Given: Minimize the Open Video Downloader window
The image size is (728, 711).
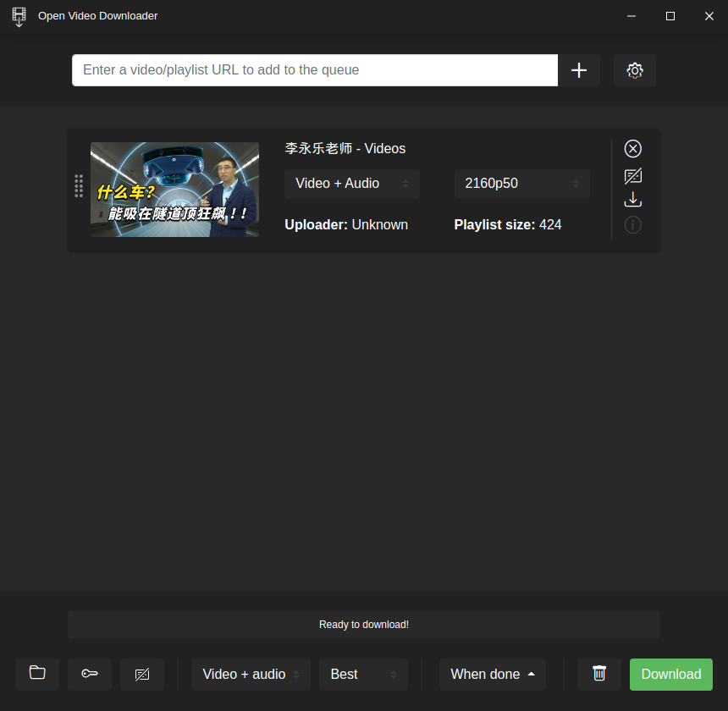Looking at the screenshot, I should [x=631, y=16].
